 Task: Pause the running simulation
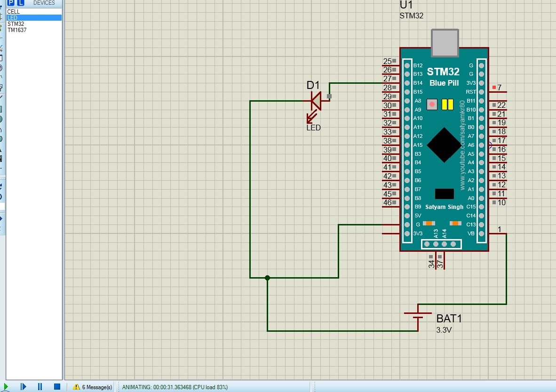(40, 387)
